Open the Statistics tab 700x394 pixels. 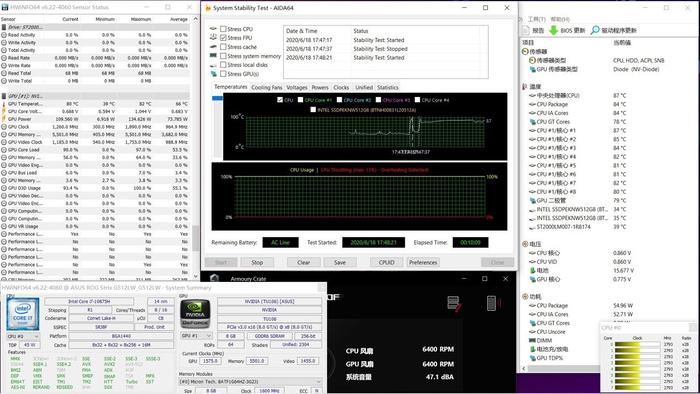click(388, 87)
